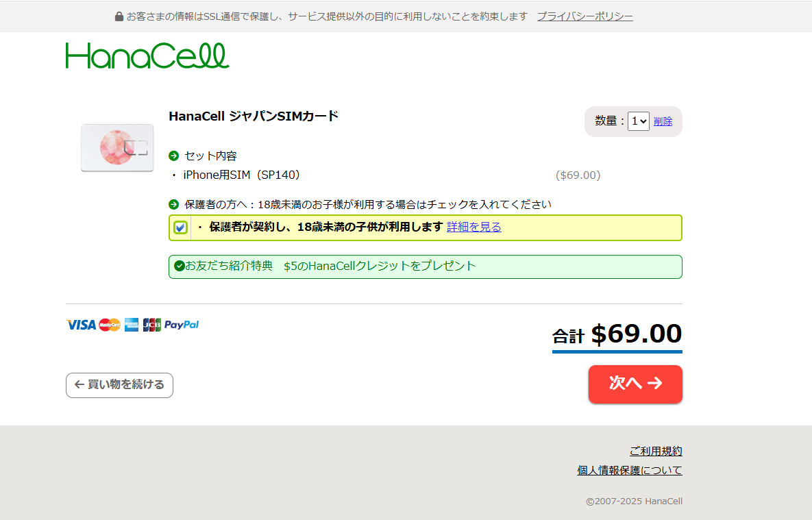Click the ©2007-2025 HanaCell copyright text
Screen dimensions: 812x520
pos(635,501)
